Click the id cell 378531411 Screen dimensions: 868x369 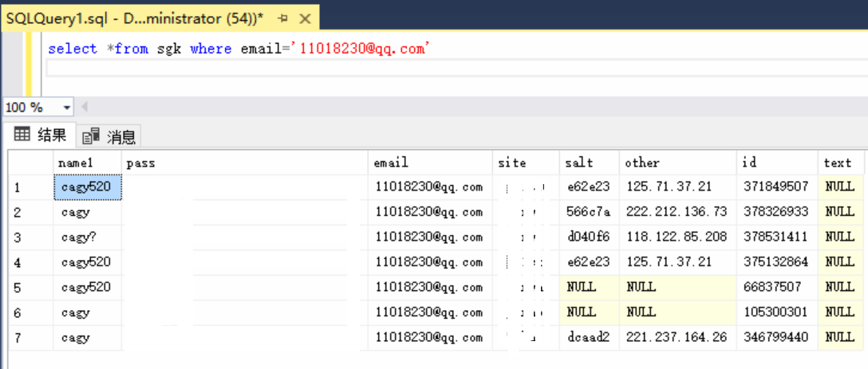click(778, 237)
